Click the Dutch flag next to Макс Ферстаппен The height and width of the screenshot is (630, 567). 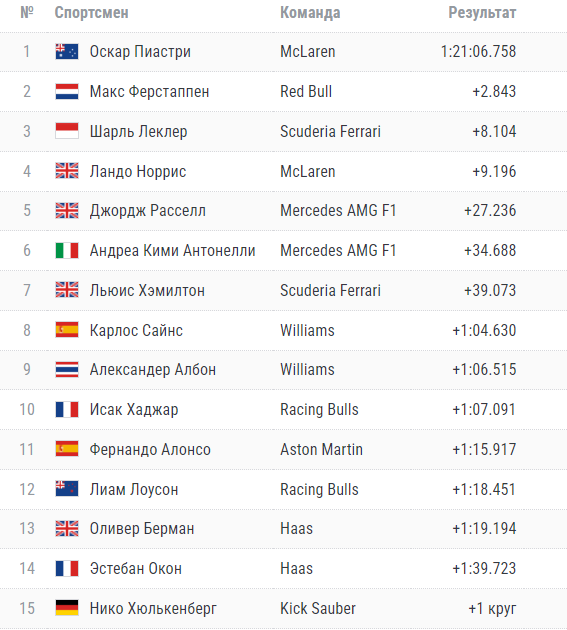click(x=67, y=91)
